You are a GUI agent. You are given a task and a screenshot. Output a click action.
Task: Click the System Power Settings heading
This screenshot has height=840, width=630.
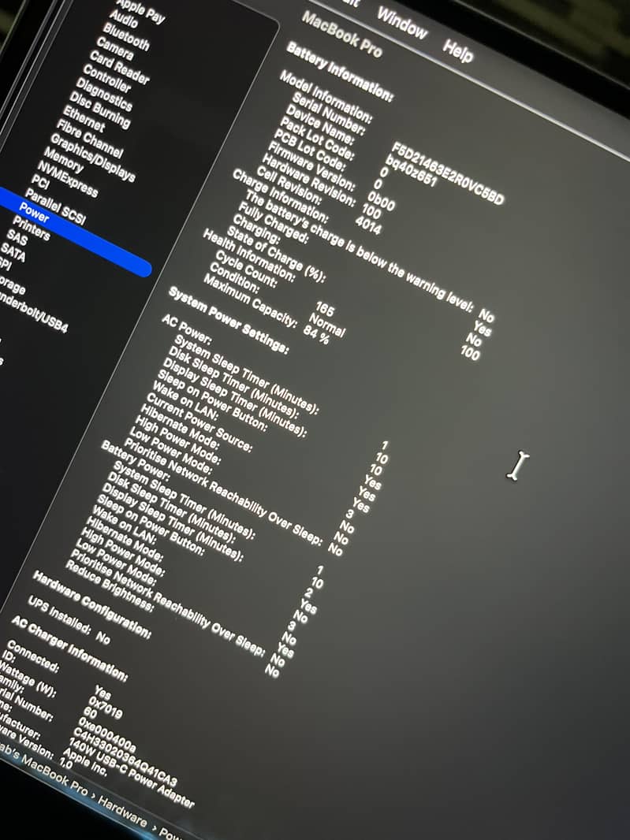click(x=229, y=321)
